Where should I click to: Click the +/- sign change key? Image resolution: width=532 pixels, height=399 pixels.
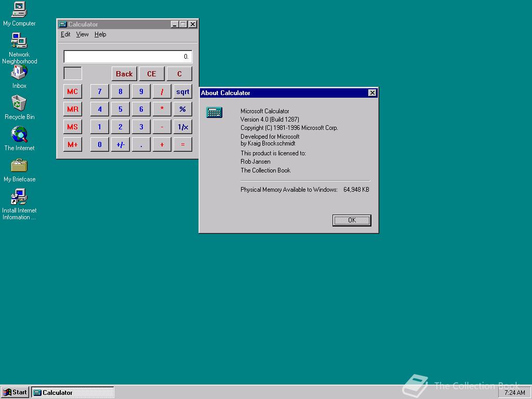click(x=121, y=144)
